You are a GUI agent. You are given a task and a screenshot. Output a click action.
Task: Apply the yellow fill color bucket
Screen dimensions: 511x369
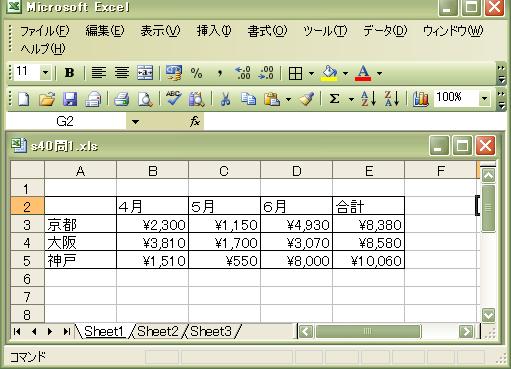(329, 73)
